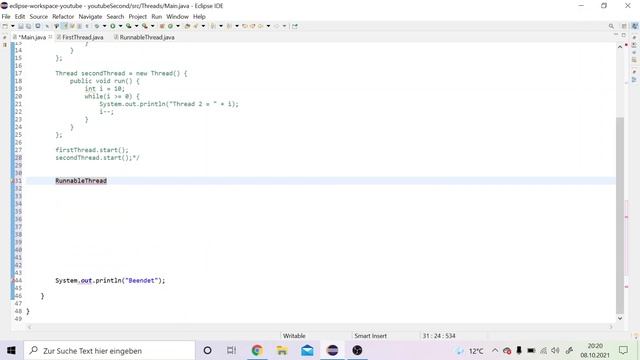Click the vertical scrollbar down arrow
Screen dimensions: 640x360
point(620,318)
